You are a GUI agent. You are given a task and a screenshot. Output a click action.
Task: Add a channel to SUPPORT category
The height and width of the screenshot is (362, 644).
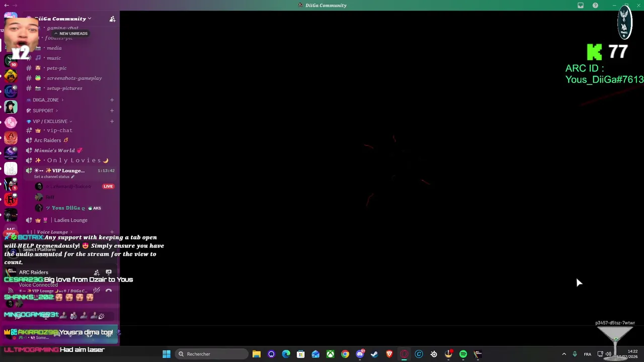click(x=112, y=111)
